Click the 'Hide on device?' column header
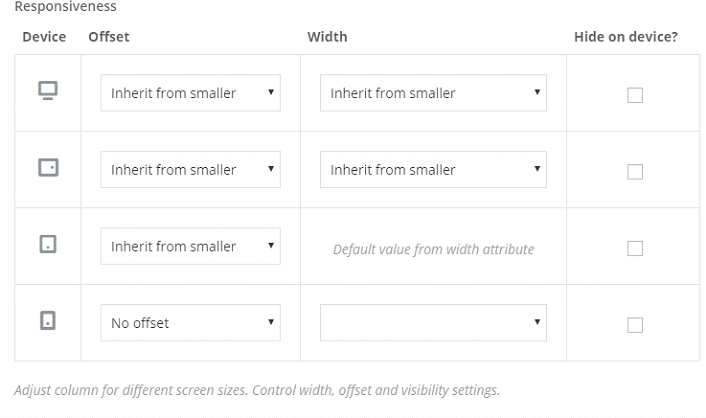The height and width of the screenshot is (418, 706). 626,37
